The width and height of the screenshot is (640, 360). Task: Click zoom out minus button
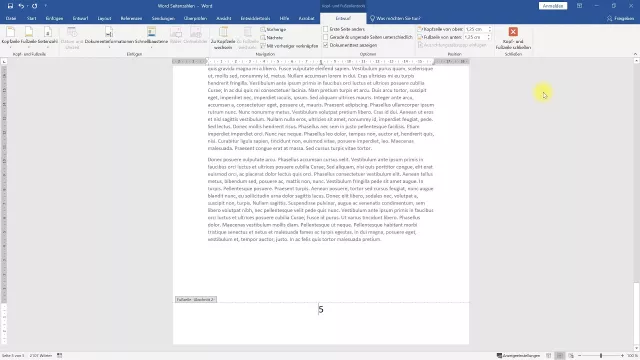click(x=580, y=356)
